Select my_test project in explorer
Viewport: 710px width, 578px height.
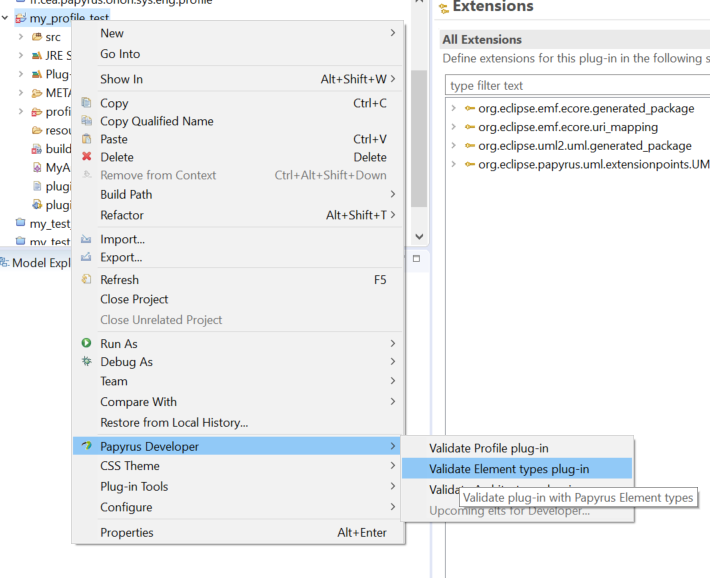tap(43, 224)
